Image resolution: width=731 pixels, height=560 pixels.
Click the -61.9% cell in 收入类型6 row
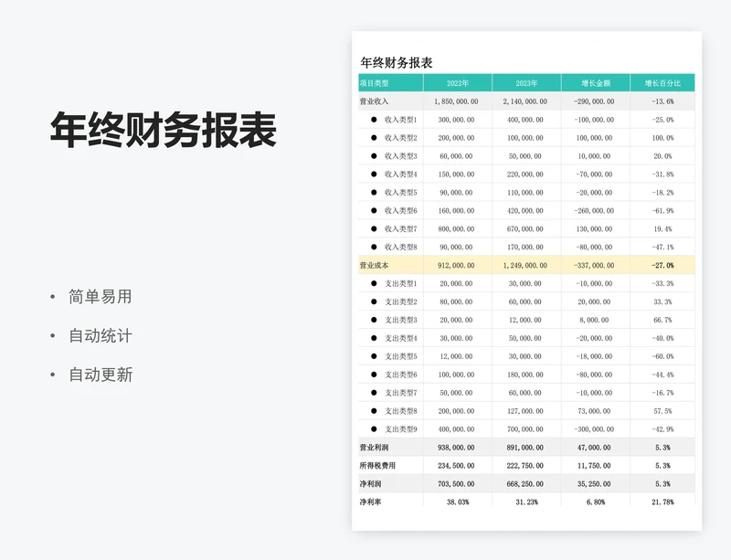[x=662, y=210]
